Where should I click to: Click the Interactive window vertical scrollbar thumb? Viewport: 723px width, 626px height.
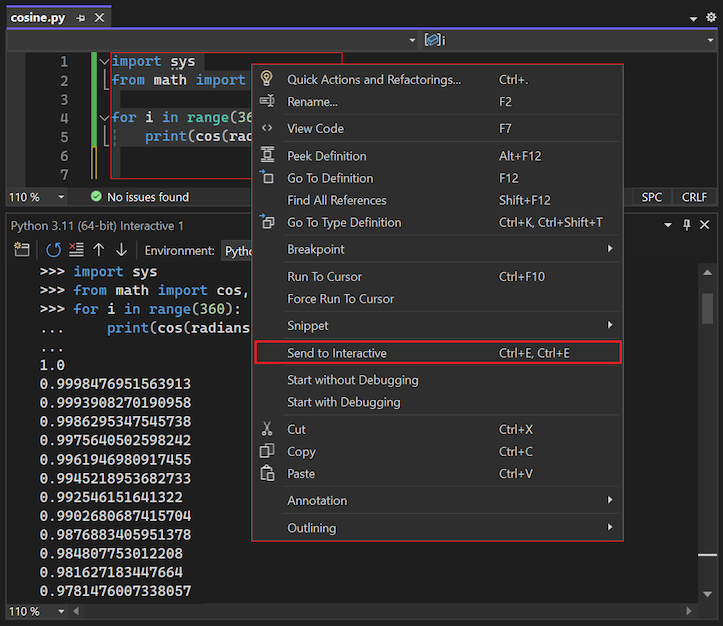tap(708, 308)
